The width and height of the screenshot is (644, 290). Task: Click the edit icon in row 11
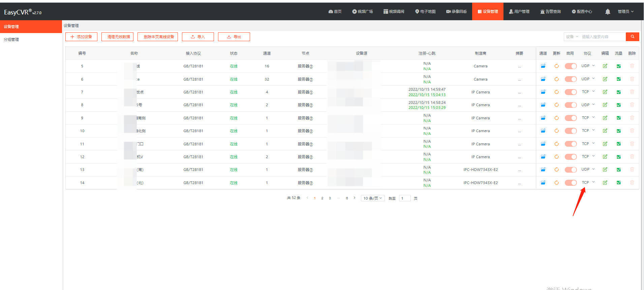605,144
